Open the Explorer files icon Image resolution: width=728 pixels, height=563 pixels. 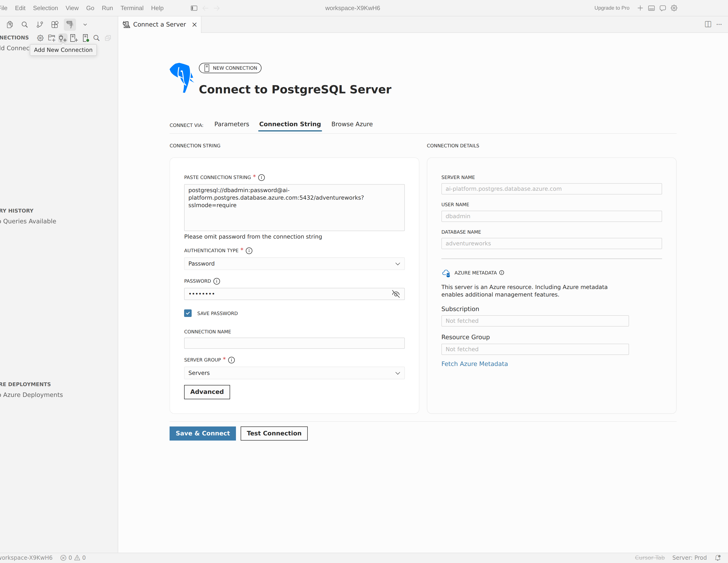point(10,24)
